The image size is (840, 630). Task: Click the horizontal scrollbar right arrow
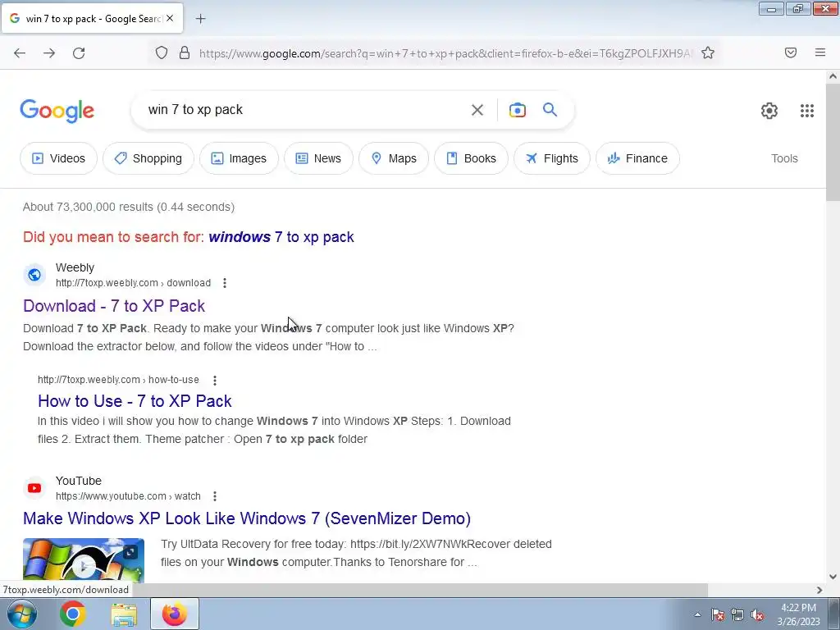click(819, 590)
